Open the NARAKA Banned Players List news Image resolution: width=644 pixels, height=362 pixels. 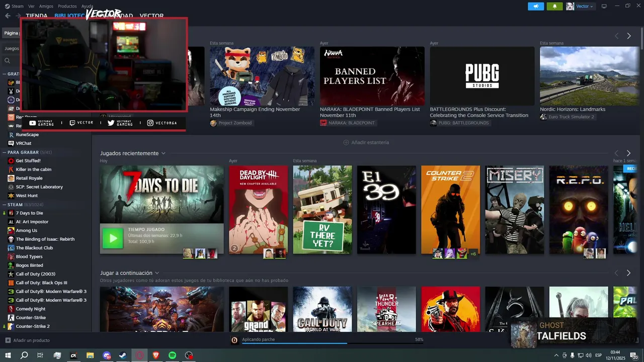[x=372, y=75]
